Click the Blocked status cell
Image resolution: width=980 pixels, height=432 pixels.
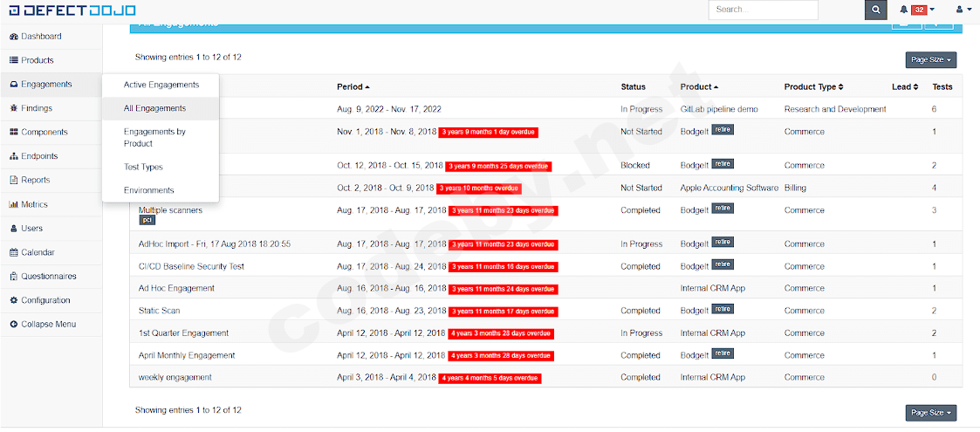point(635,166)
